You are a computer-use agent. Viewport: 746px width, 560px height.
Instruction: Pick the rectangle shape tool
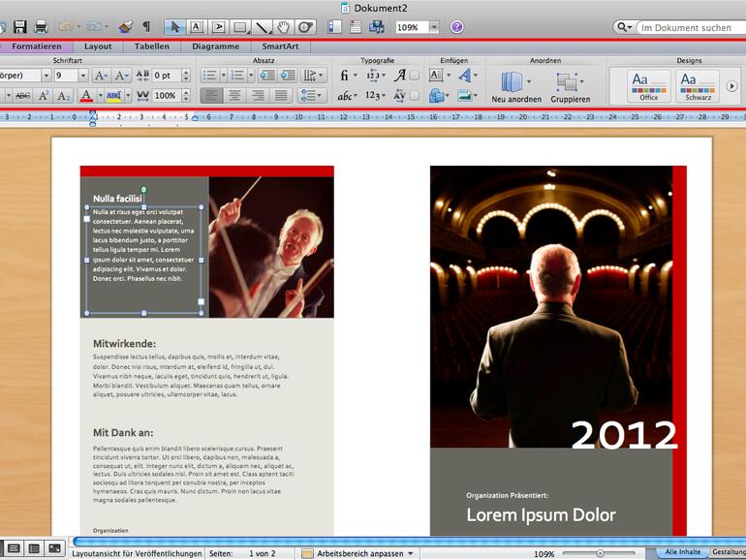coord(240,27)
